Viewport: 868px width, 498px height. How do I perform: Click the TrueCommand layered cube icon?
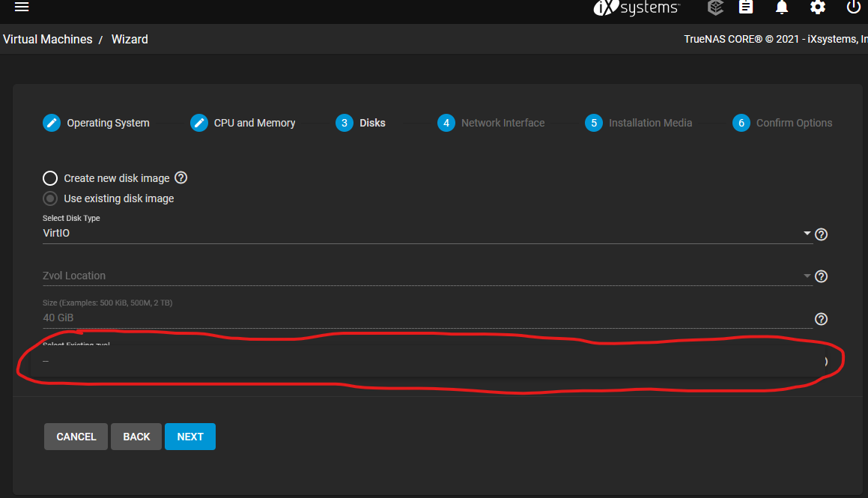(x=715, y=7)
